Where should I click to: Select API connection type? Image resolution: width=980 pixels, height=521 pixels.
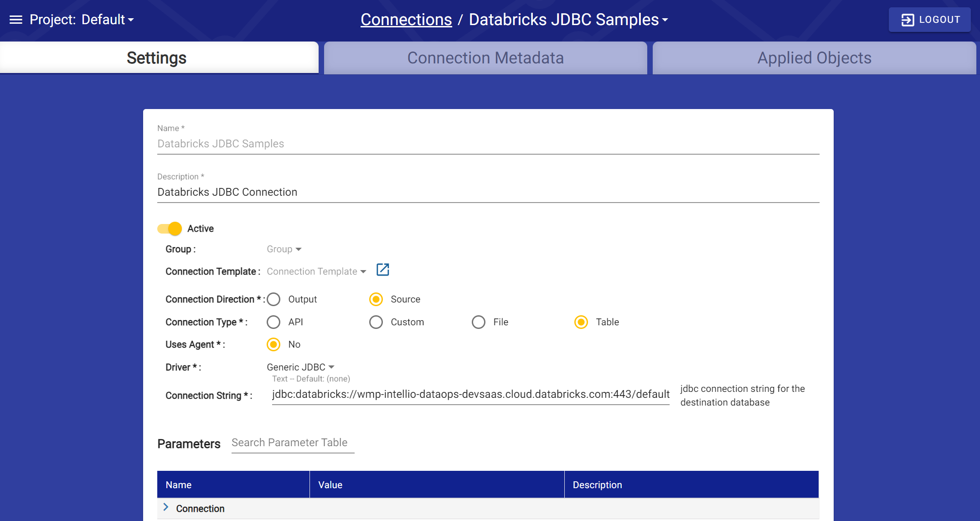click(x=273, y=322)
